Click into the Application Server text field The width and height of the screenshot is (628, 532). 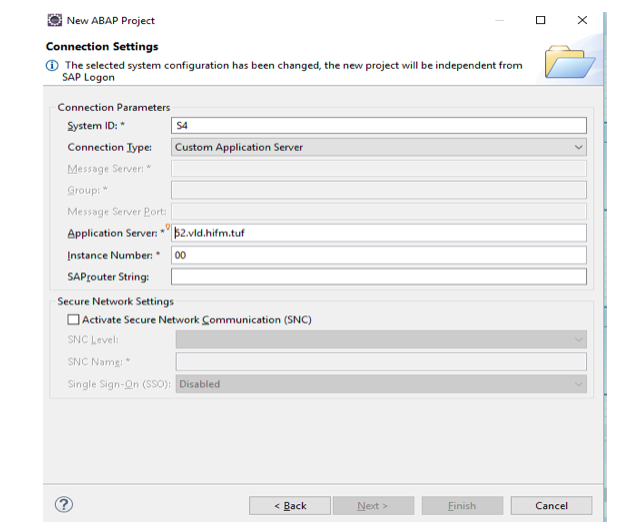coord(380,233)
